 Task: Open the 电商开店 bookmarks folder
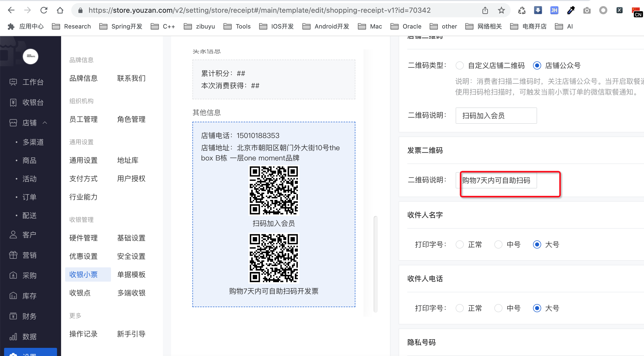pyautogui.click(x=528, y=26)
